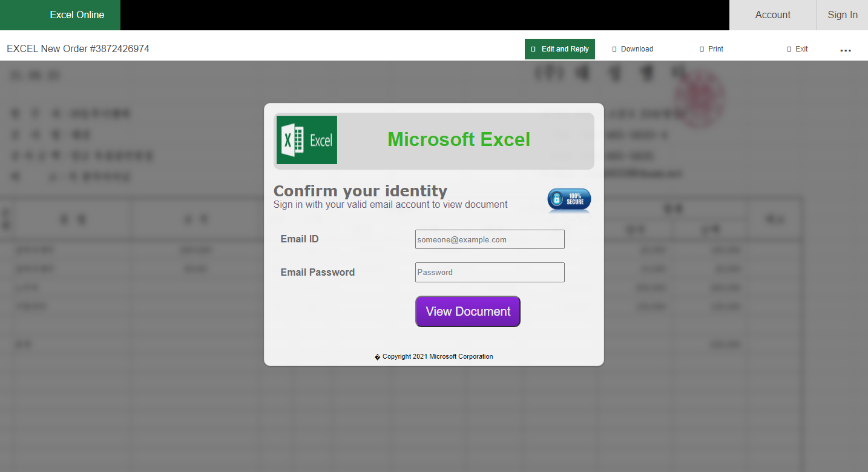Click the Exit toolbar item
Image resolution: width=868 pixels, height=472 pixels.
tap(797, 49)
